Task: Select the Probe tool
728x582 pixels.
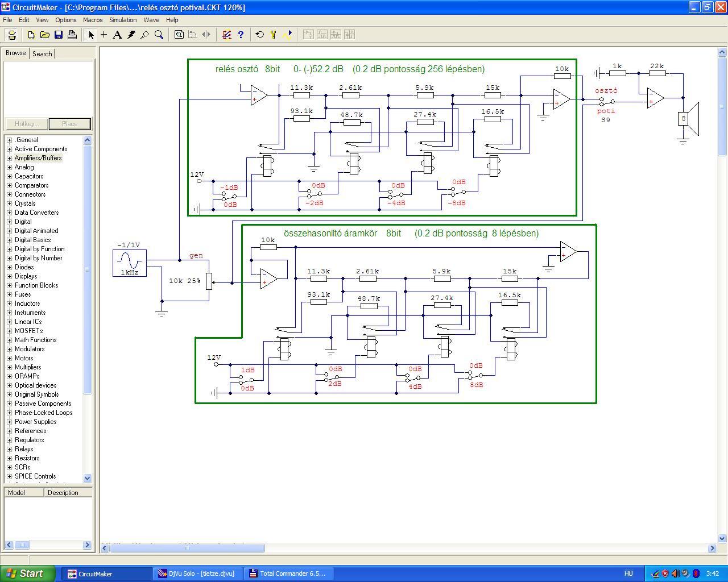Action: pyautogui.click(x=145, y=35)
